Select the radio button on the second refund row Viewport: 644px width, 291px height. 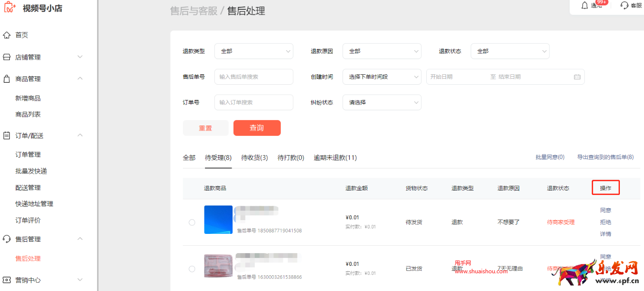(192, 269)
